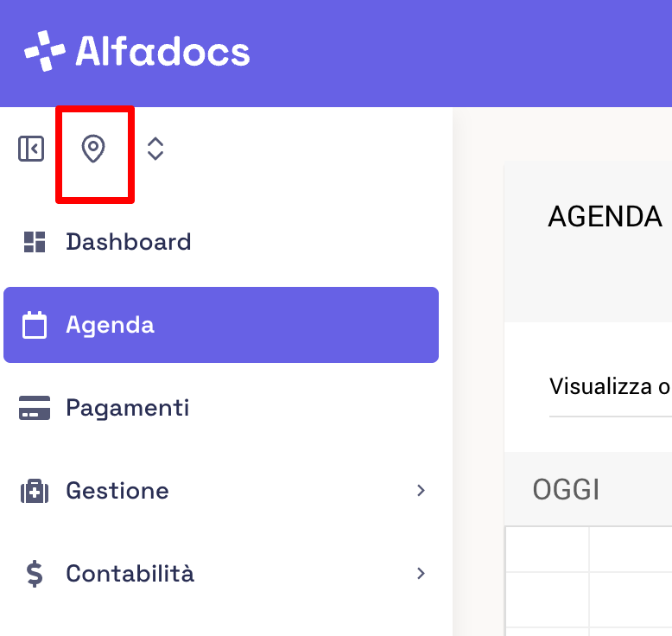The height and width of the screenshot is (636, 672).
Task: Expand the Contabilità submenu chevron
Action: 421,574
